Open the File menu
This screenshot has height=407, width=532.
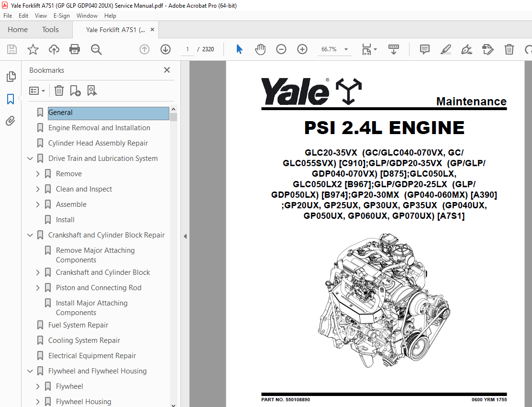point(8,16)
